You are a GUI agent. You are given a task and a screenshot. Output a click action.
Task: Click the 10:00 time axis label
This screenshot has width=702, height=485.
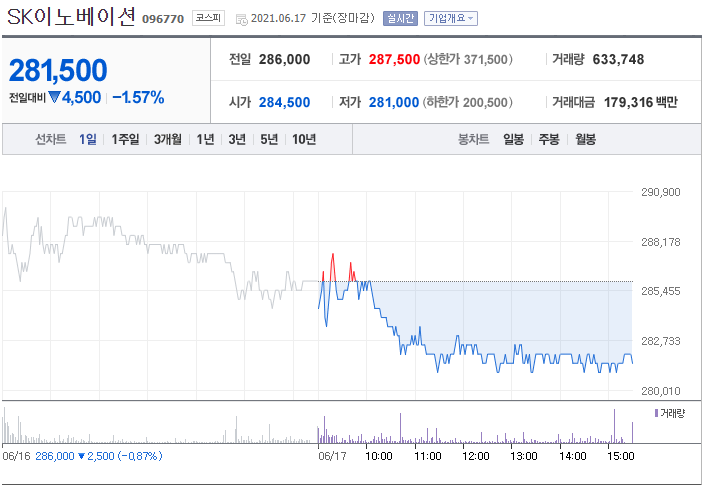pyautogui.click(x=379, y=456)
